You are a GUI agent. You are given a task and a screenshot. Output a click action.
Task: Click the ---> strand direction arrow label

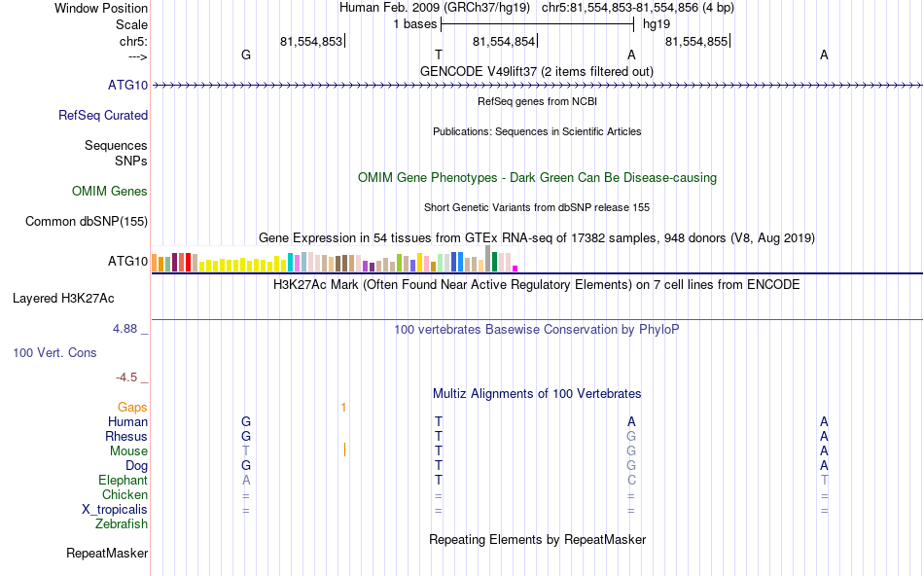(x=138, y=56)
